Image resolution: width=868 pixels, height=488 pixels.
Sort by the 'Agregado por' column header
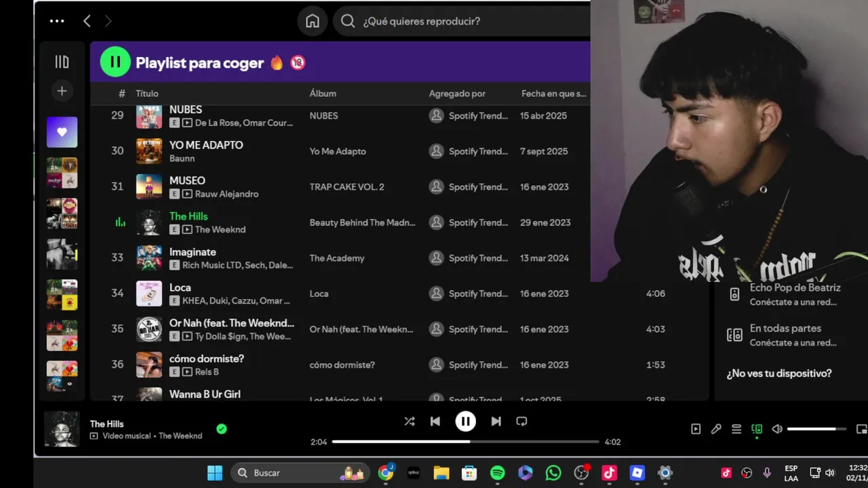(457, 94)
